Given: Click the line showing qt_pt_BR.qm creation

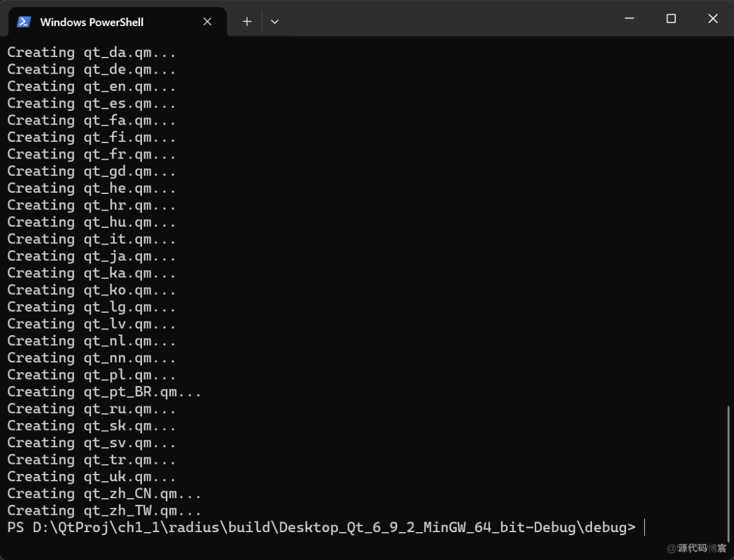Looking at the screenshot, I should pyautogui.click(x=103, y=392).
